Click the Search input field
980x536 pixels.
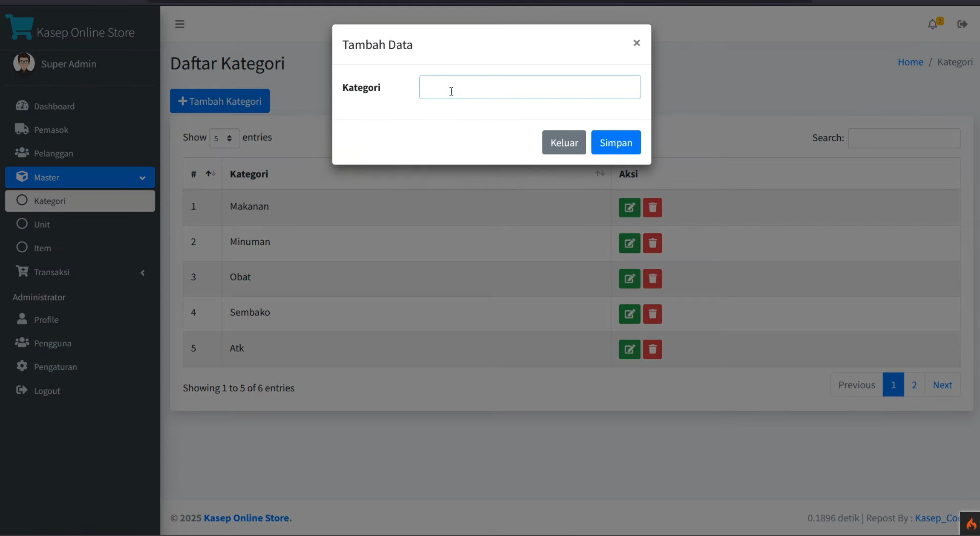coord(904,138)
